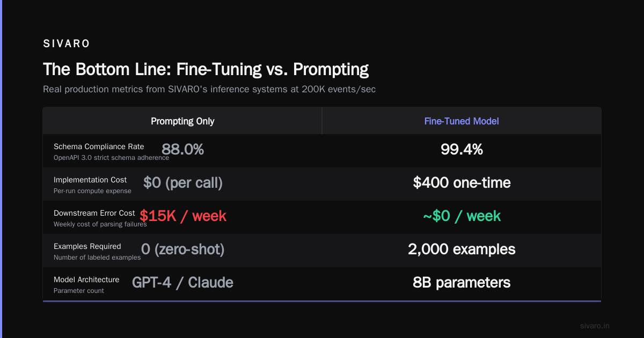Select the GPT-4 / Claude value
The image size is (644, 338).
(x=182, y=283)
